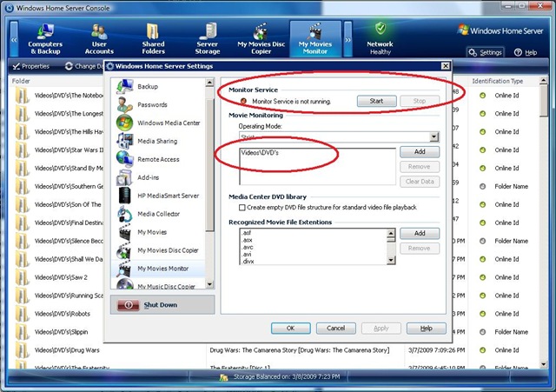Add a monitored folder
This screenshot has height=392, width=556.
[420, 152]
